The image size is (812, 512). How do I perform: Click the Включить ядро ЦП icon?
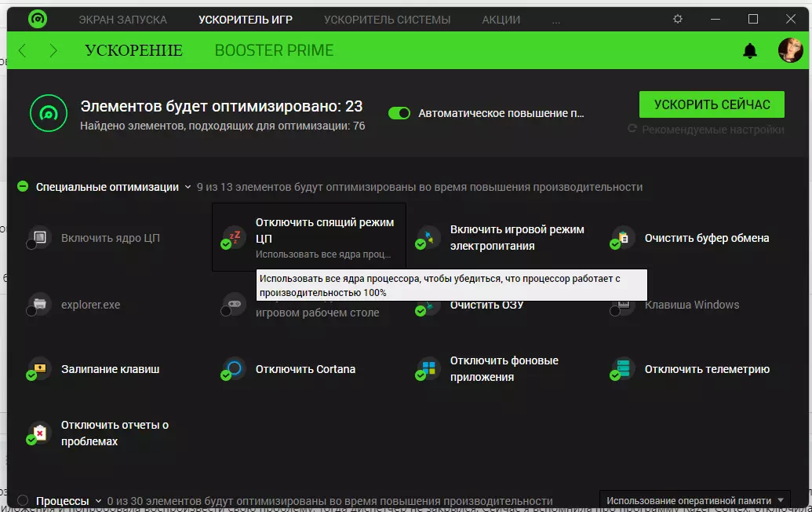(x=40, y=237)
